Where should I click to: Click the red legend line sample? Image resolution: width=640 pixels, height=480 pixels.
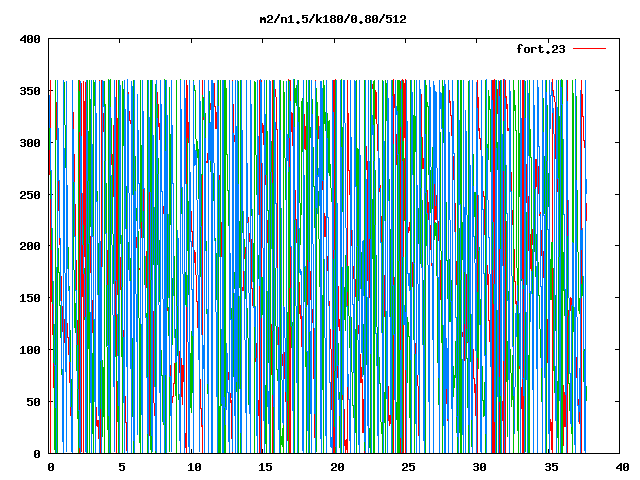(x=589, y=49)
